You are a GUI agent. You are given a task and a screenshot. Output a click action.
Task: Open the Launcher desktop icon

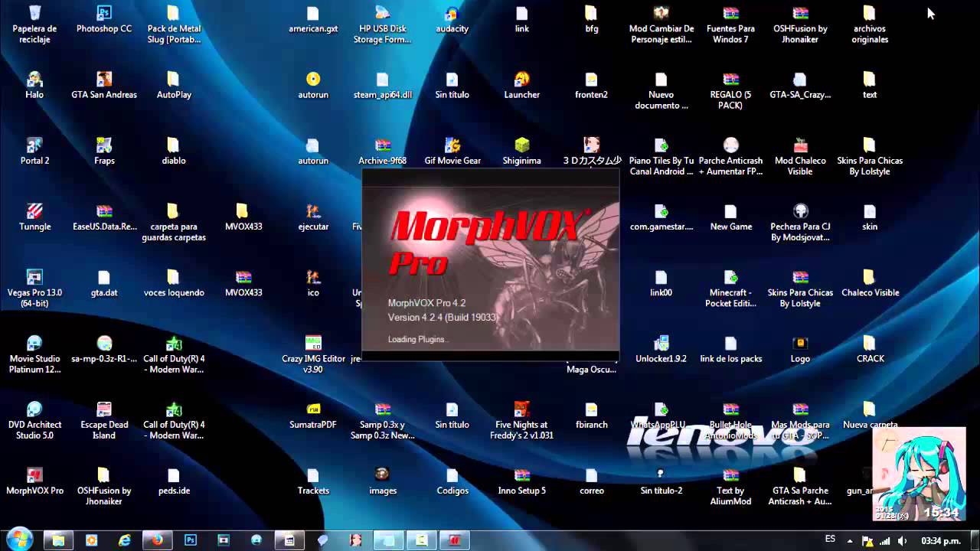(522, 86)
